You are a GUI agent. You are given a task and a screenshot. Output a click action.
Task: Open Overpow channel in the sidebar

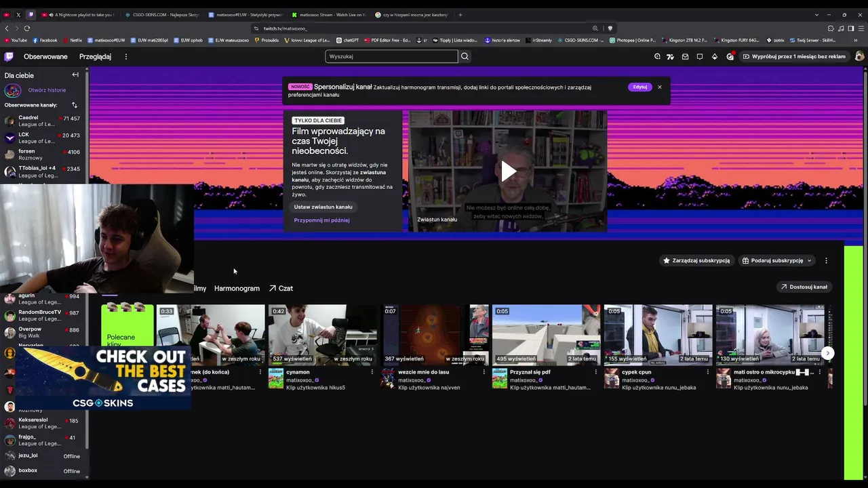coord(43,332)
